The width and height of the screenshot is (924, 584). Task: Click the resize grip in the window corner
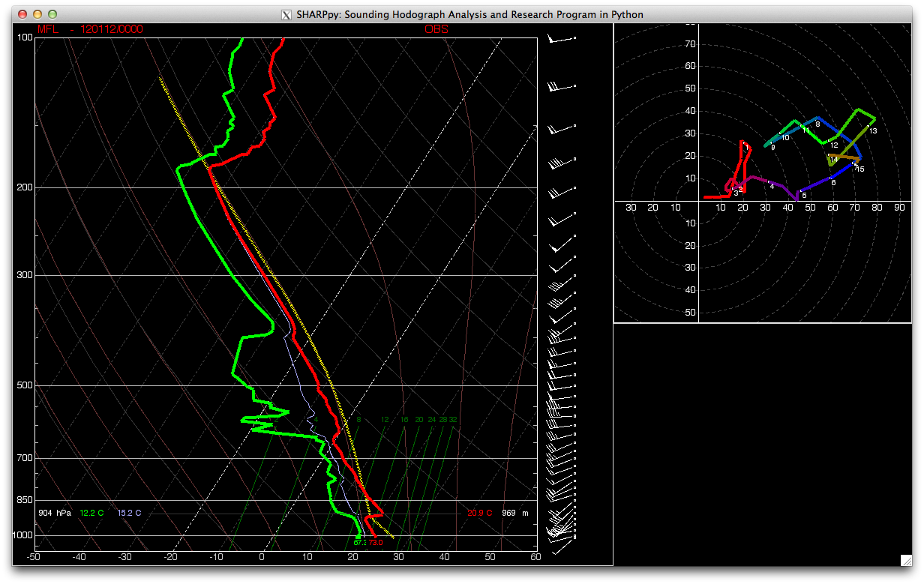coord(906,559)
